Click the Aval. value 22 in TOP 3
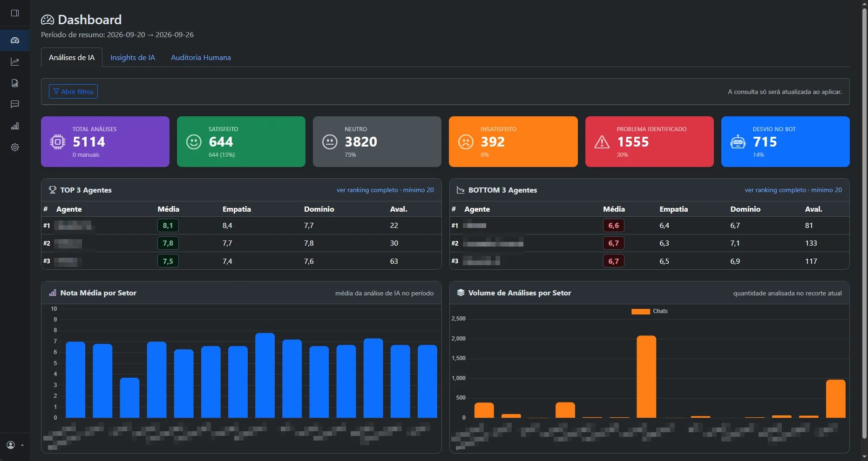Viewport: 868px width, 461px height. 394,225
